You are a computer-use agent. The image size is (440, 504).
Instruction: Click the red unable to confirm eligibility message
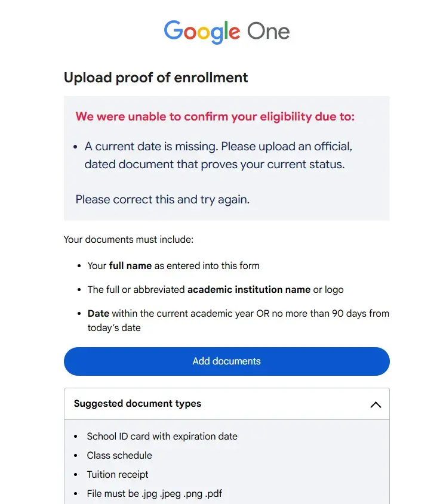(215, 116)
